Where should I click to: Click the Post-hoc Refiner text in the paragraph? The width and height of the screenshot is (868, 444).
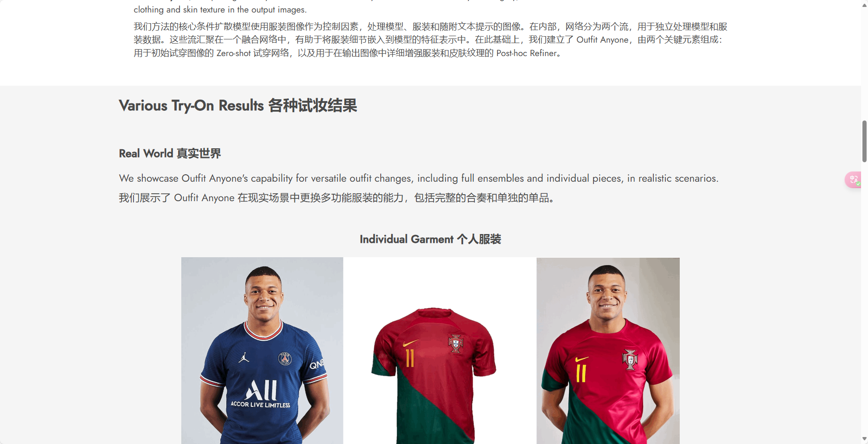point(526,53)
